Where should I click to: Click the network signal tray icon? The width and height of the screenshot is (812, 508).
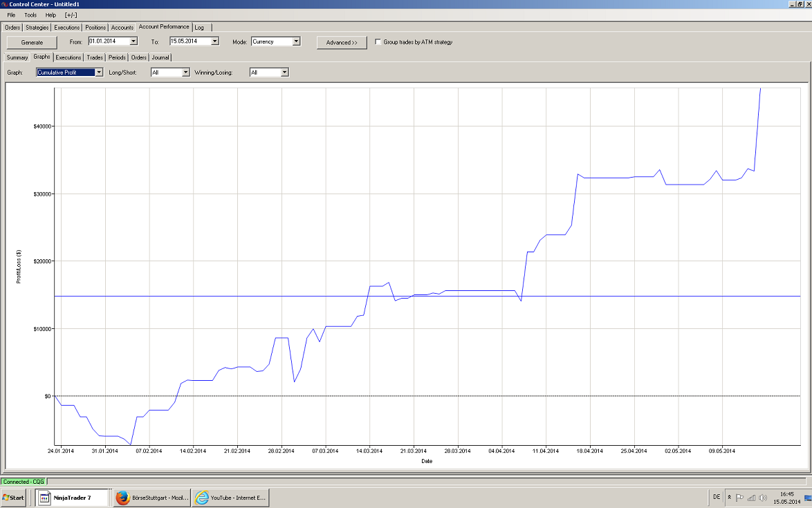(x=751, y=498)
